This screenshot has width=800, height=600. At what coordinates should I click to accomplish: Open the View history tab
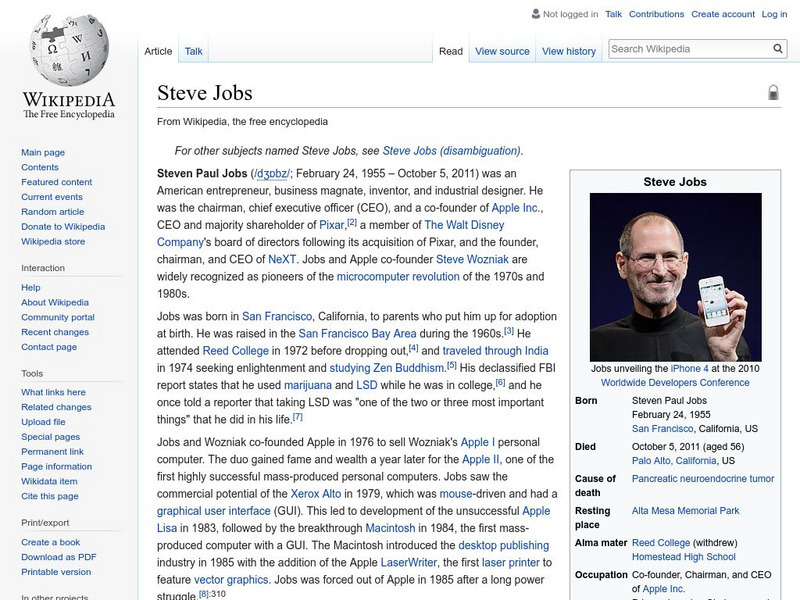pos(569,51)
